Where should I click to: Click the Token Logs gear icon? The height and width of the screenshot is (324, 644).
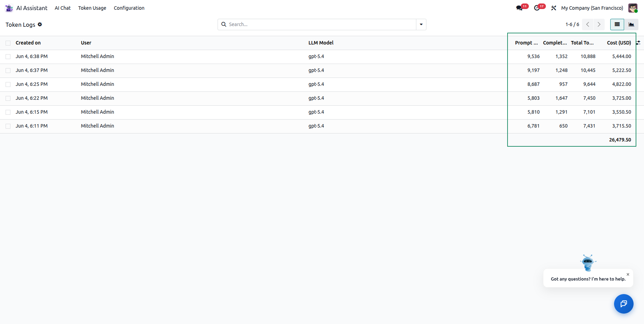coord(40,24)
